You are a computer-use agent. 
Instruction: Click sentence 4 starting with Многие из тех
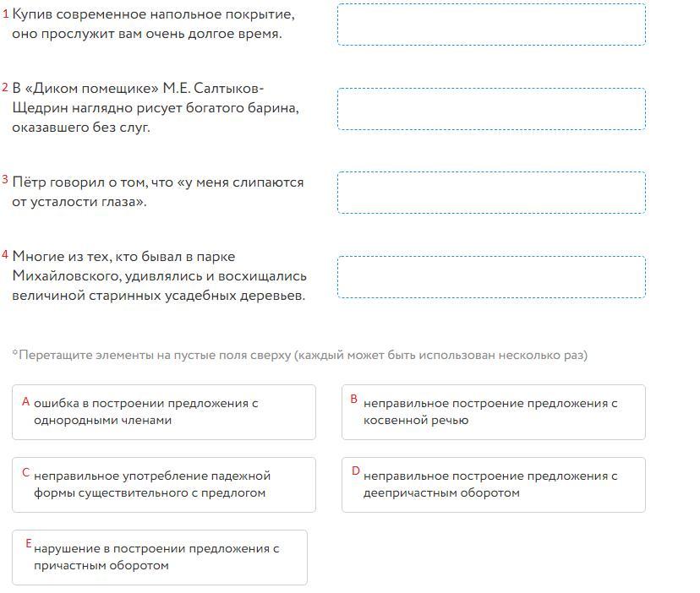point(160,275)
